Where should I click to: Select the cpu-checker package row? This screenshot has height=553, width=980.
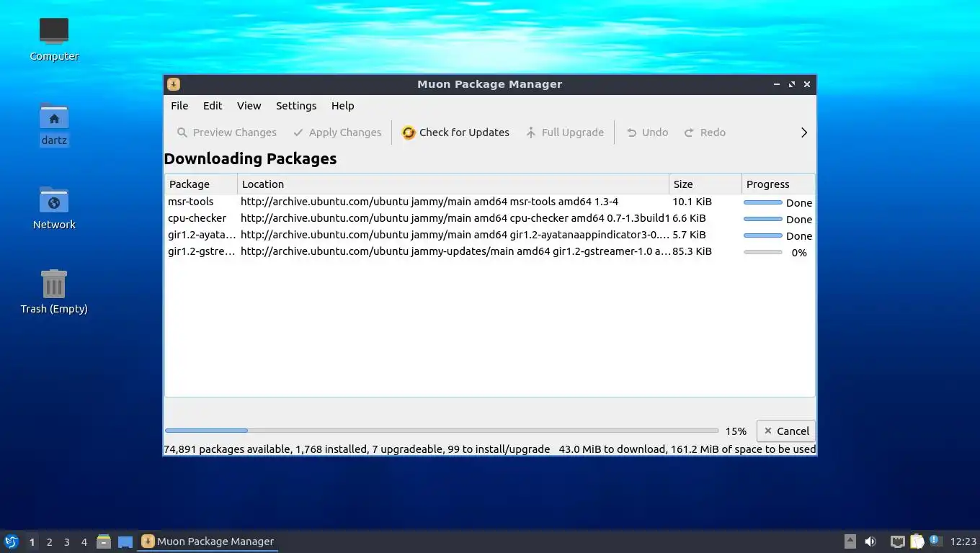pos(490,219)
